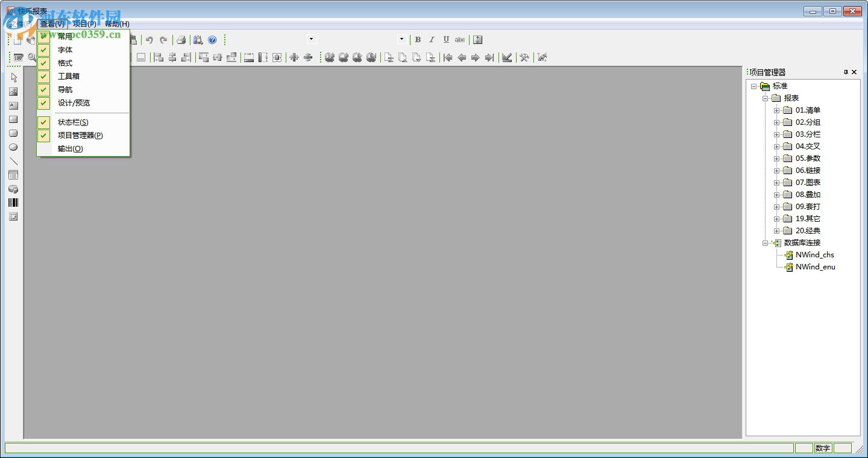Click the Undo arrow icon

tap(149, 40)
